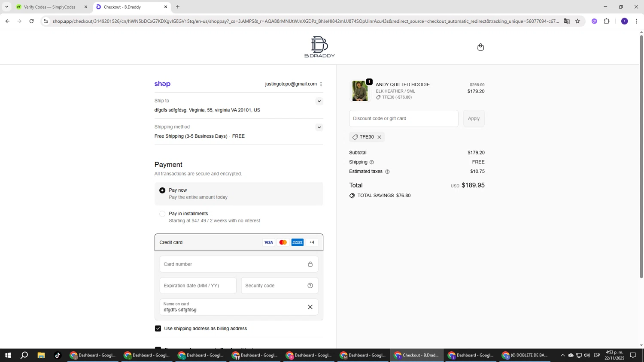The height and width of the screenshot is (362, 644).
Task: View site information icon in address bar
Action: point(46,21)
